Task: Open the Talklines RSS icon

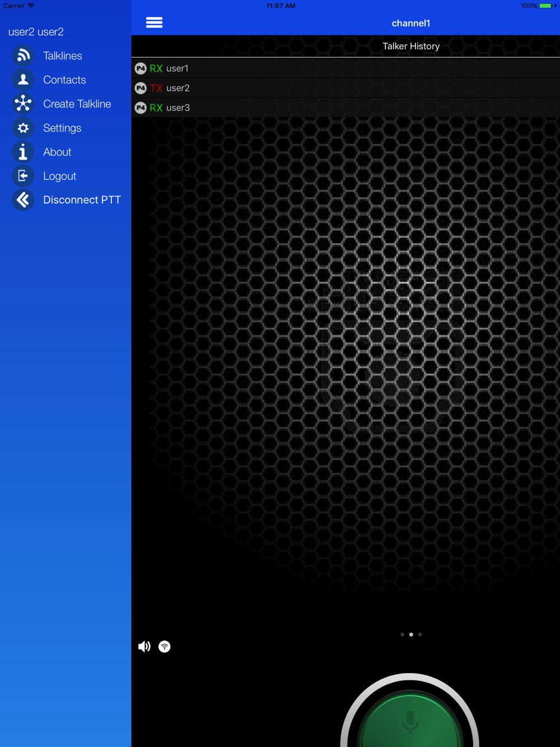Action: point(23,55)
